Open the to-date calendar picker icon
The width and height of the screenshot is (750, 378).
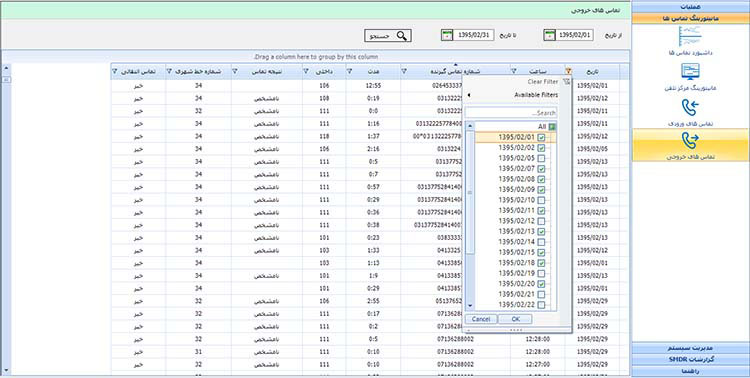[447, 35]
